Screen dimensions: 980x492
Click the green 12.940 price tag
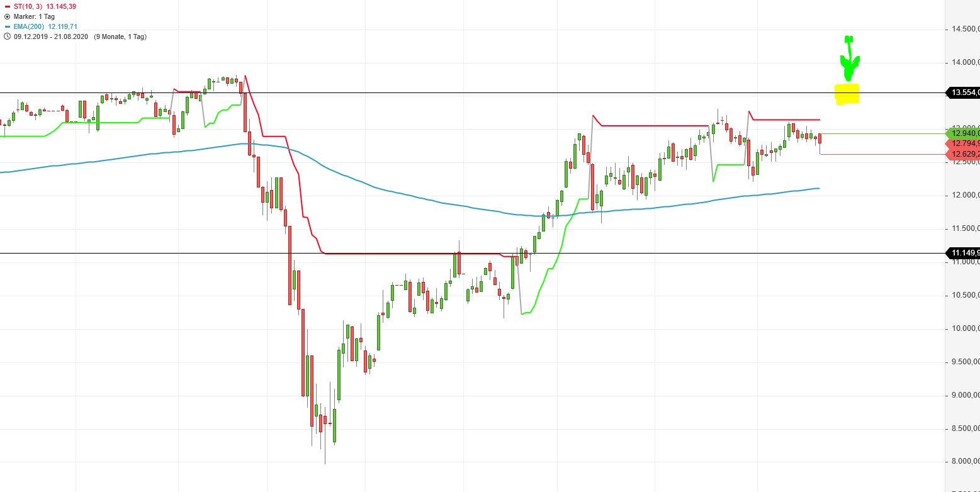964,133
